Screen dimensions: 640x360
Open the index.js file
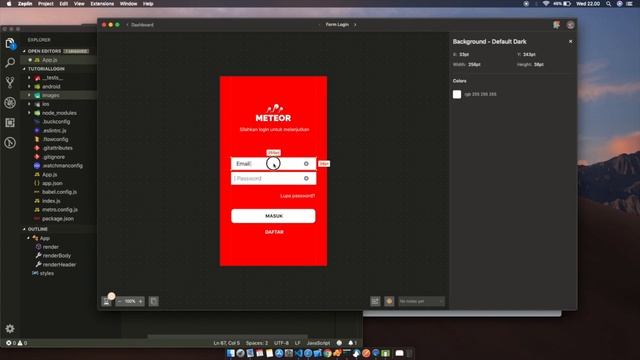[51, 201]
